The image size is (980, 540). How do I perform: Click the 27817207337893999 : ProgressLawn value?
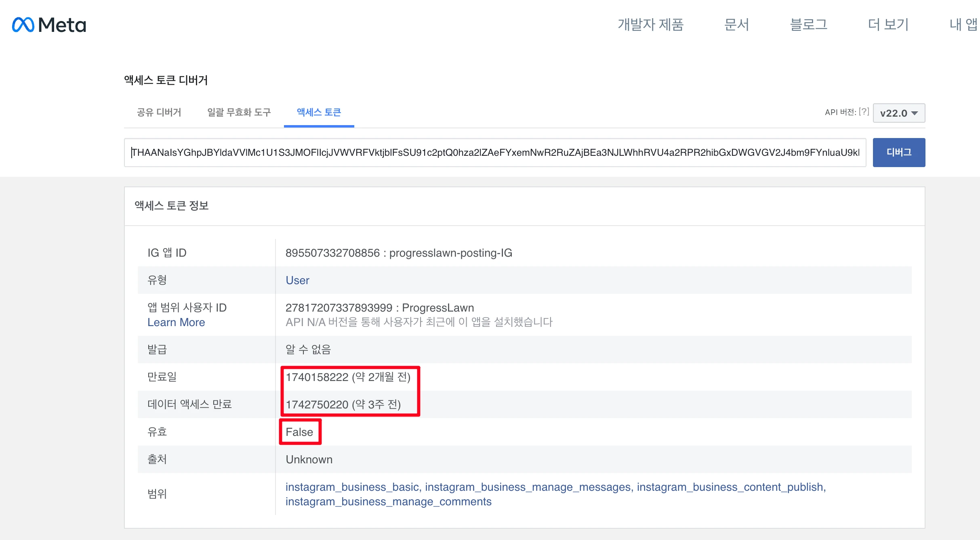tap(380, 308)
